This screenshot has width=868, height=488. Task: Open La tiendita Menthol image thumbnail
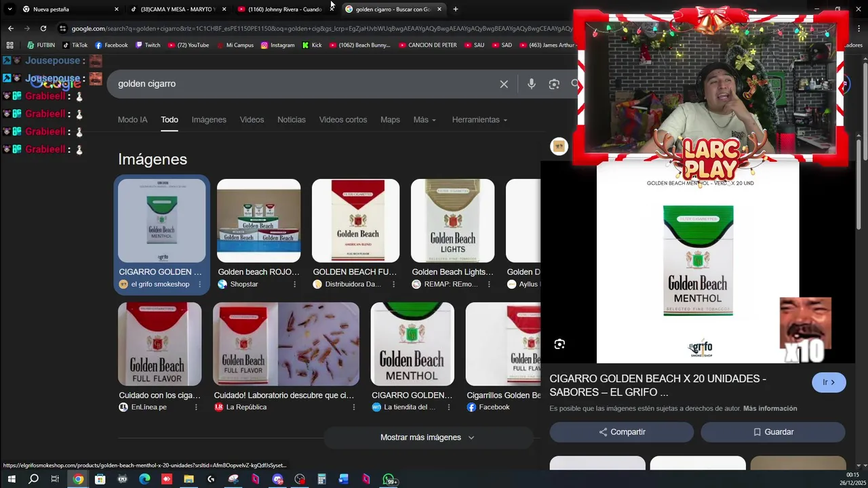(412, 344)
